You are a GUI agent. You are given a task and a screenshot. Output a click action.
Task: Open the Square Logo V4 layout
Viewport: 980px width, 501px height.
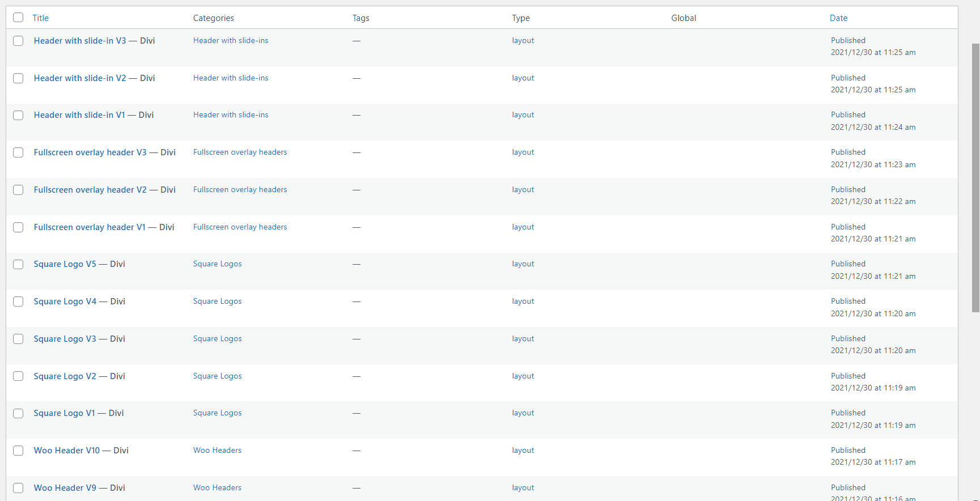[x=65, y=302]
